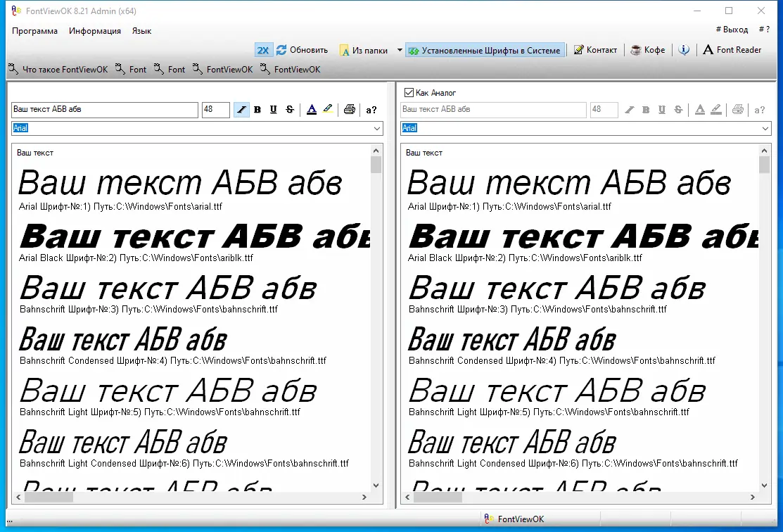Toggle 'Установленные Шрифты в Системе' button
The height and width of the screenshot is (532, 783).
tap(485, 50)
